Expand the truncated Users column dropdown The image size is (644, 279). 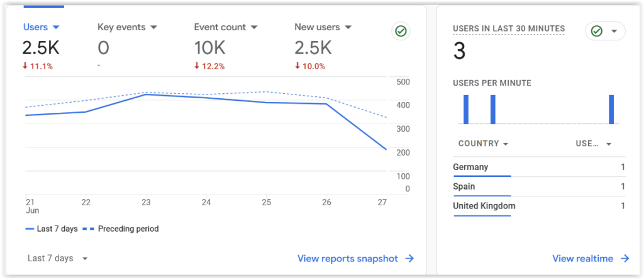click(x=594, y=144)
